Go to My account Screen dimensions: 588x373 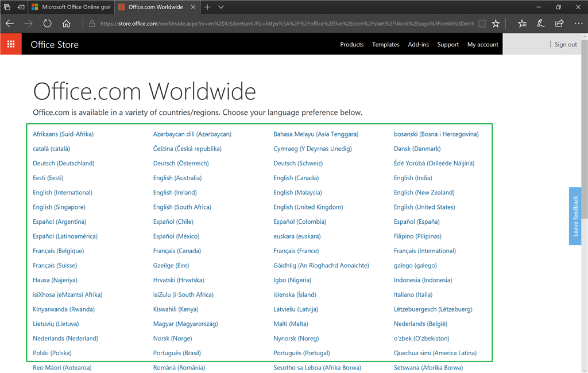[x=482, y=44]
